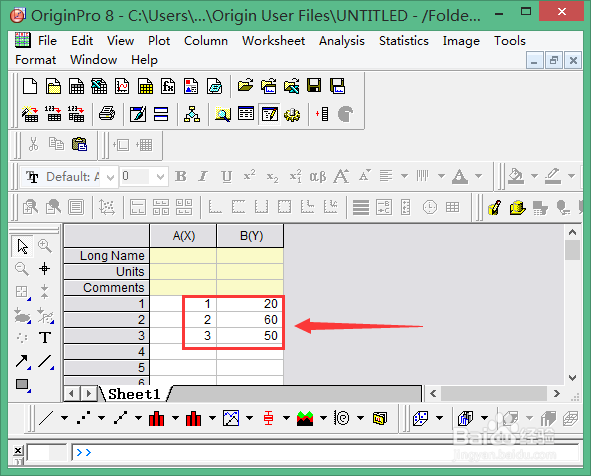Viewport: 591px width, 476px height.
Task: Select row 4 header
Action: [x=107, y=352]
